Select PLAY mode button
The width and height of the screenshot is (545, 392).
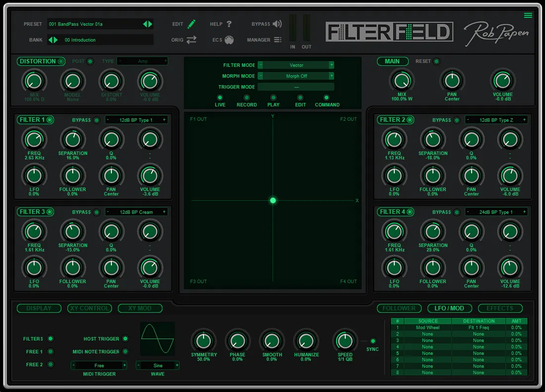[273, 98]
